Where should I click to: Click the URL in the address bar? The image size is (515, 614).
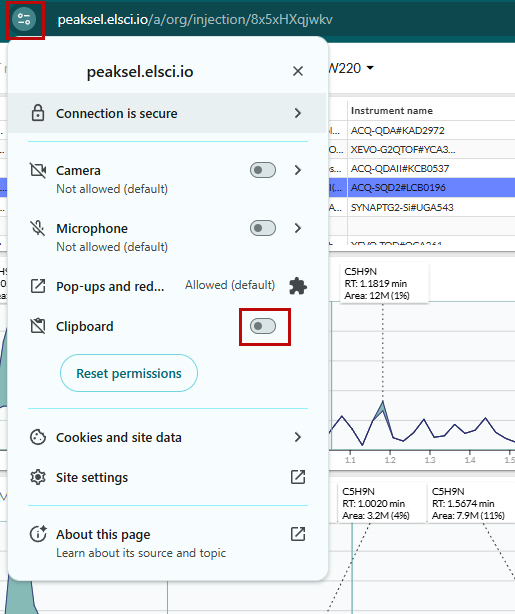click(195, 19)
